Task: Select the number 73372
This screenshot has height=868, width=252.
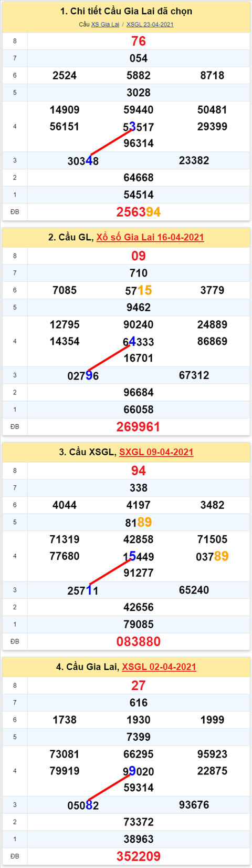Action: pos(139,822)
